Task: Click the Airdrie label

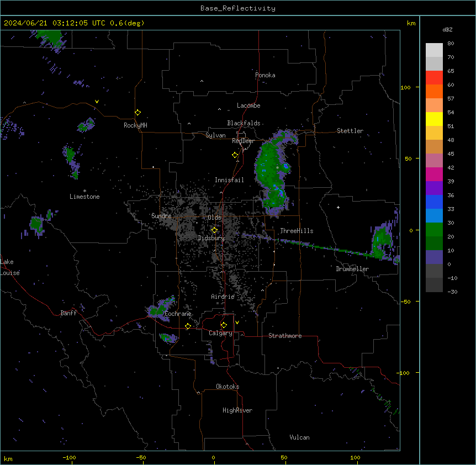Action: [x=223, y=297]
